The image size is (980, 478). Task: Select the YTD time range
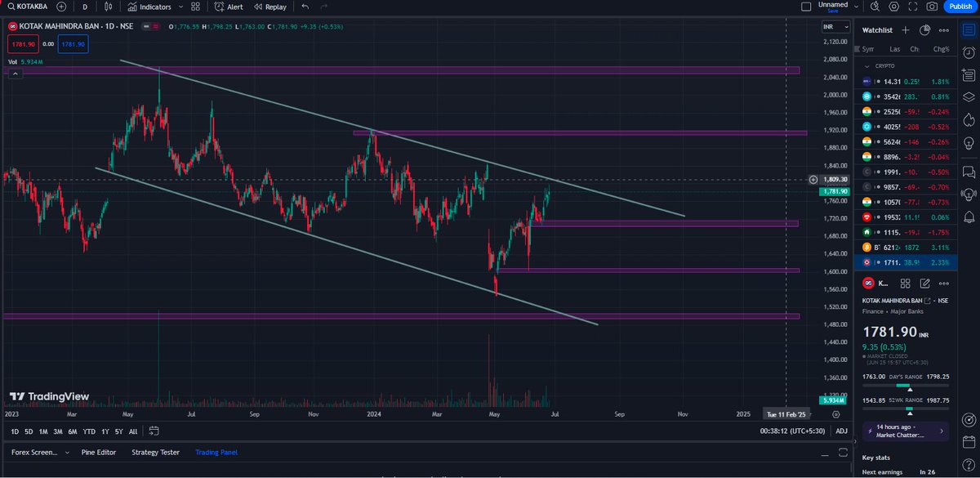pyautogui.click(x=90, y=431)
